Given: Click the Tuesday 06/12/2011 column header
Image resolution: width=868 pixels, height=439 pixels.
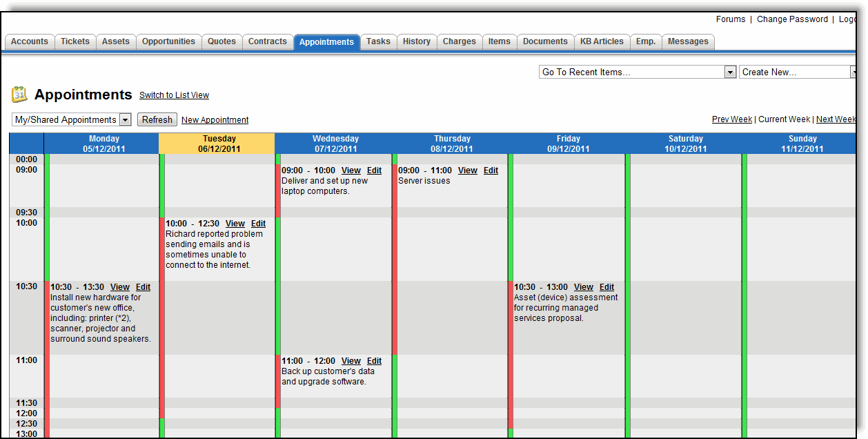Looking at the screenshot, I should point(219,144).
